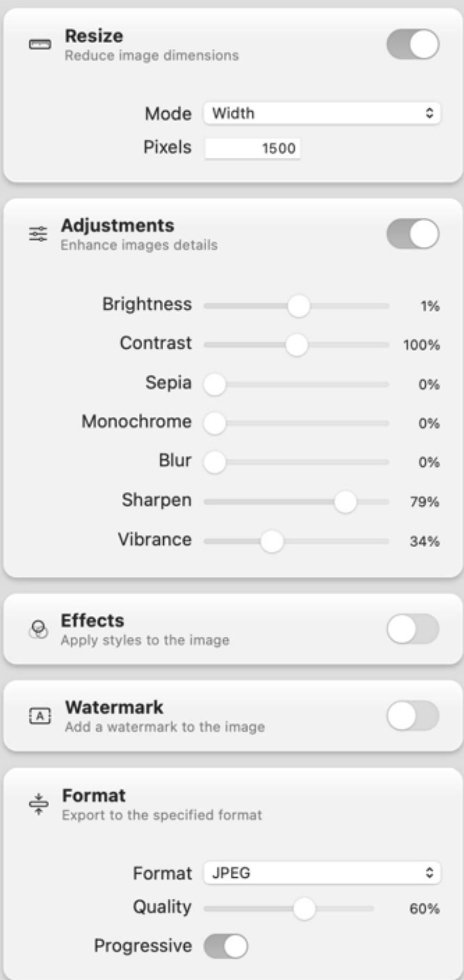
Task: Click the Contrast slider knob
Action: pyautogui.click(x=296, y=345)
